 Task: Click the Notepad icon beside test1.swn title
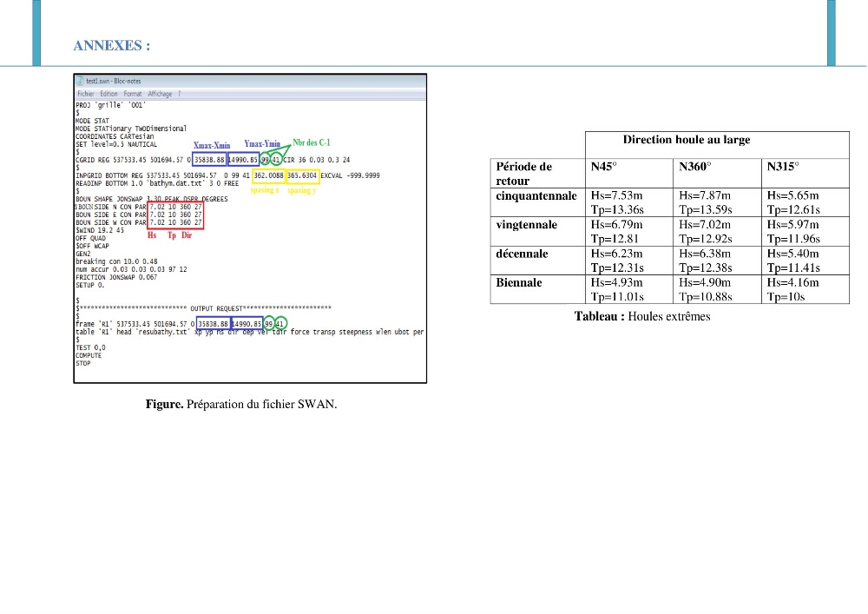[x=80, y=81]
